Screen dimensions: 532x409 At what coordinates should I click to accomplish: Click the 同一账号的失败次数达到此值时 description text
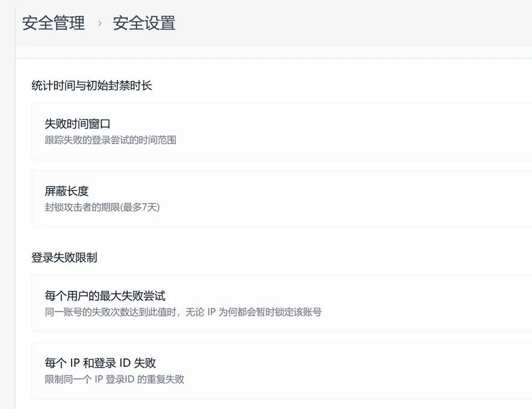(183, 312)
